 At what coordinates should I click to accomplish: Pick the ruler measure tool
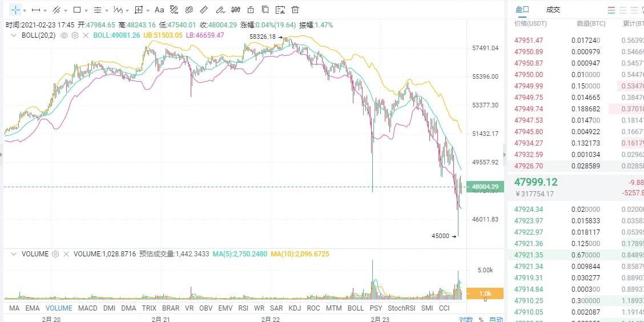(204, 10)
